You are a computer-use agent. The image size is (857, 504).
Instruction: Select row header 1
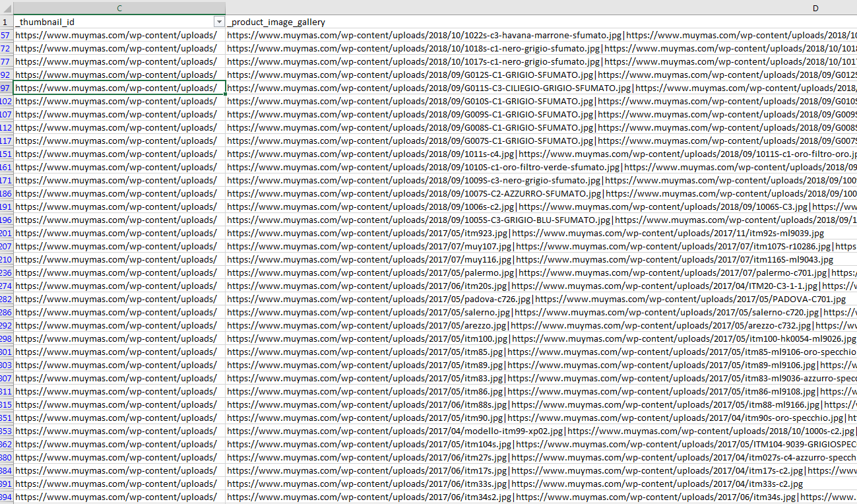tap(7, 22)
